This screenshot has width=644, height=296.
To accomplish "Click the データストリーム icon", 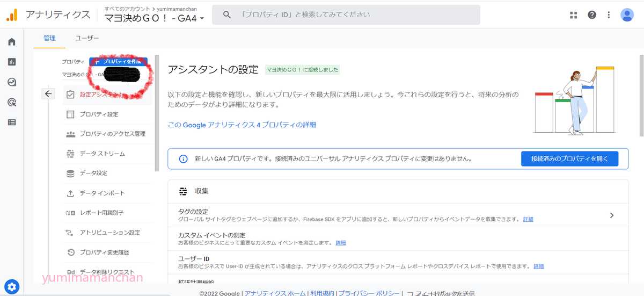I will pos(70,154).
